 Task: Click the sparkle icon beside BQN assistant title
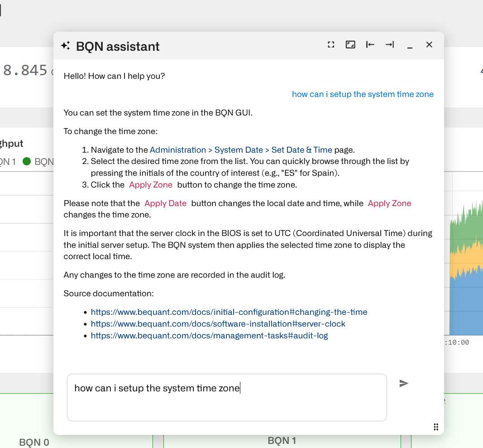pos(65,46)
